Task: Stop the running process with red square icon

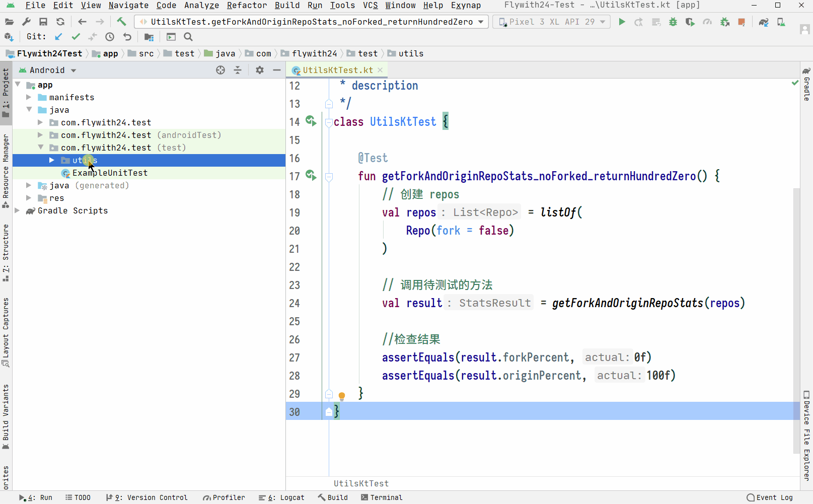Action: click(x=742, y=22)
